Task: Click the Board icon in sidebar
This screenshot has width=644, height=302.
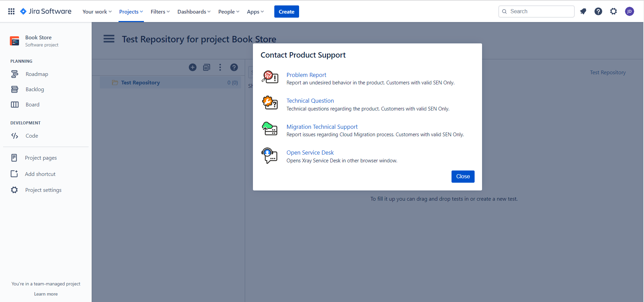Action: tap(15, 105)
